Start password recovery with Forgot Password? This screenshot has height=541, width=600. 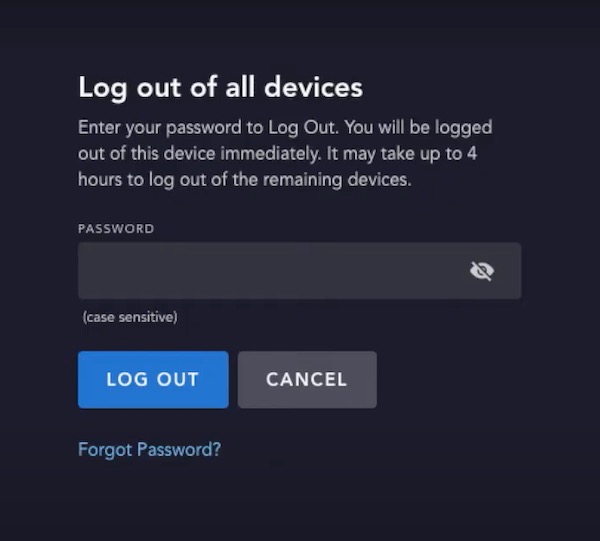click(149, 450)
